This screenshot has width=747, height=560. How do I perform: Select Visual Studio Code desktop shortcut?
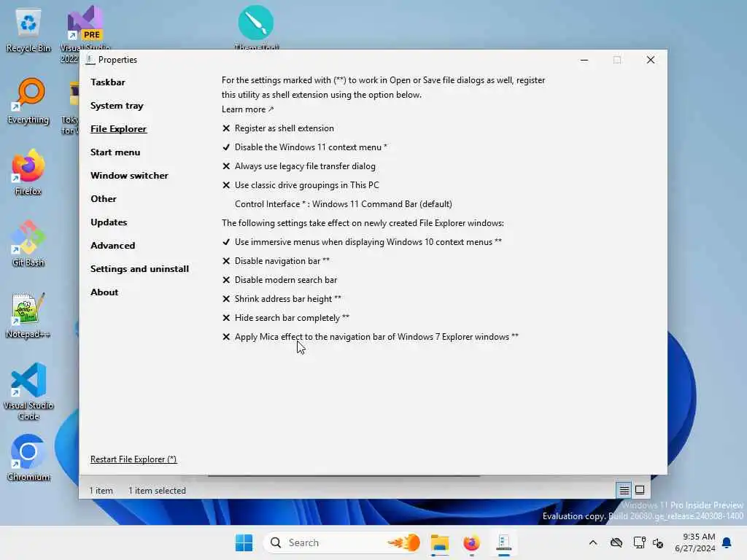tap(28, 392)
